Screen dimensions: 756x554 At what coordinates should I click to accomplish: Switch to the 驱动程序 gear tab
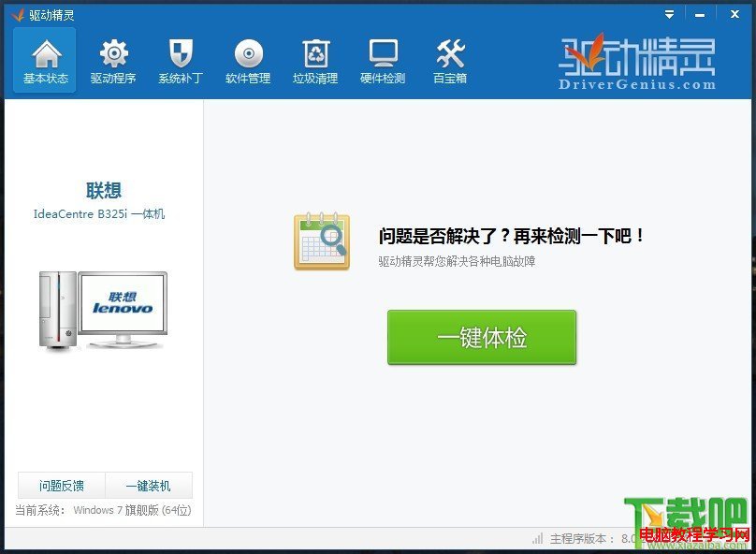click(113, 60)
